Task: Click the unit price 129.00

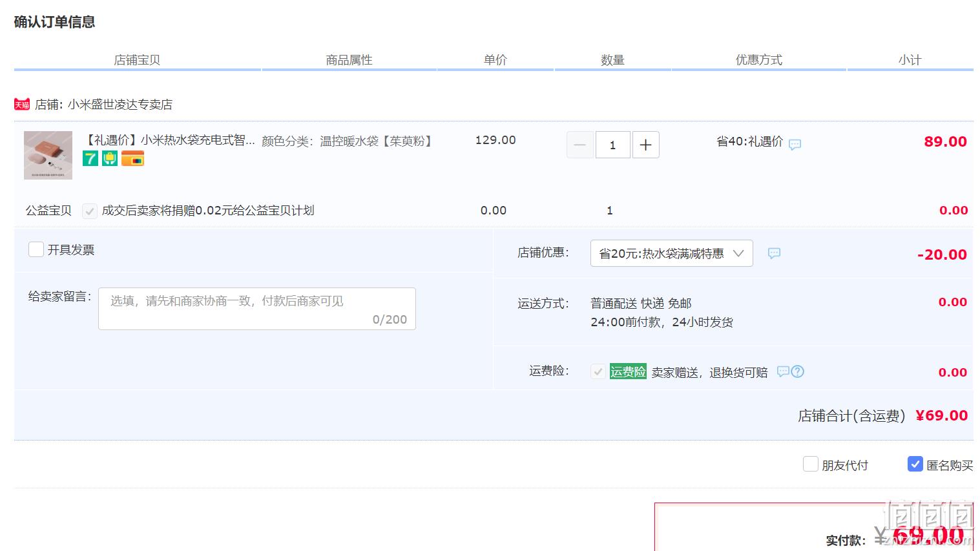Action: pos(495,140)
